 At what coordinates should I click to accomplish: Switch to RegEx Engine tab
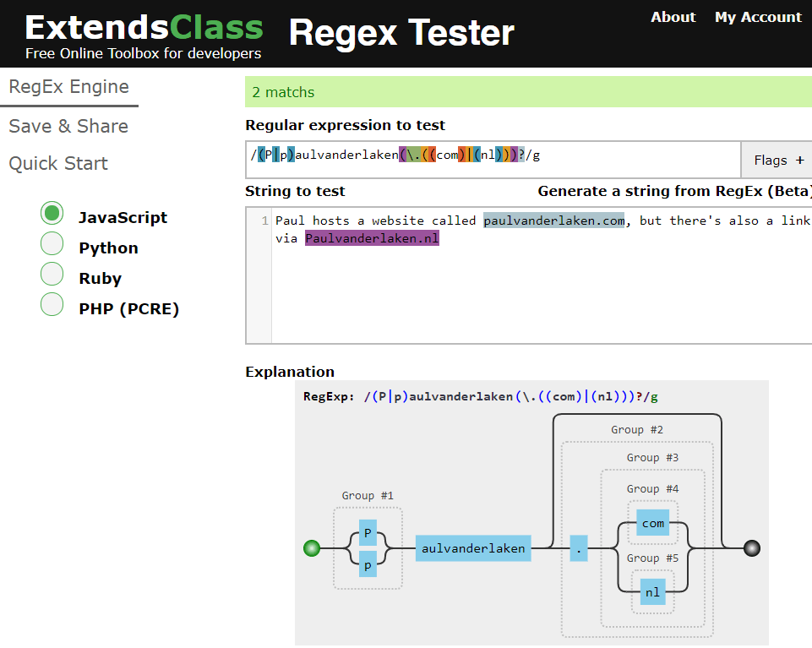click(x=68, y=87)
